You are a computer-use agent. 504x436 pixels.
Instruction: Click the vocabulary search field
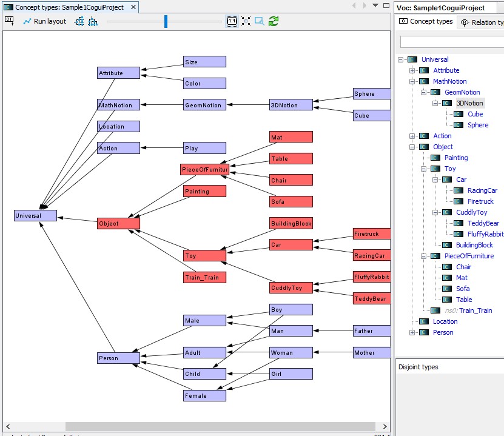pos(452,42)
